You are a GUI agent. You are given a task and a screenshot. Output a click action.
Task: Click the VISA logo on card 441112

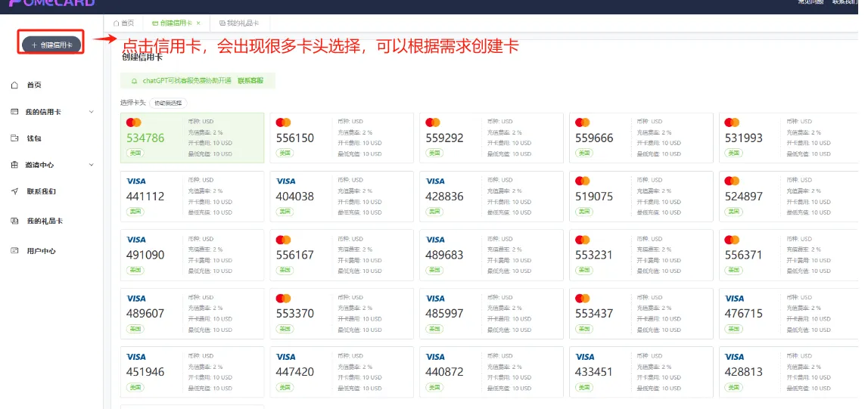pos(136,181)
